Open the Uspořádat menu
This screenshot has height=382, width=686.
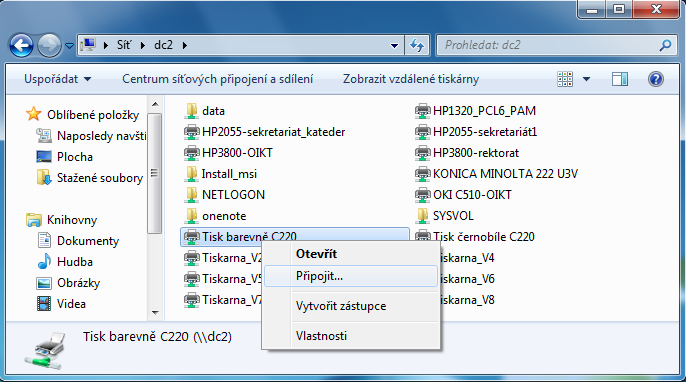coord(57,79)
